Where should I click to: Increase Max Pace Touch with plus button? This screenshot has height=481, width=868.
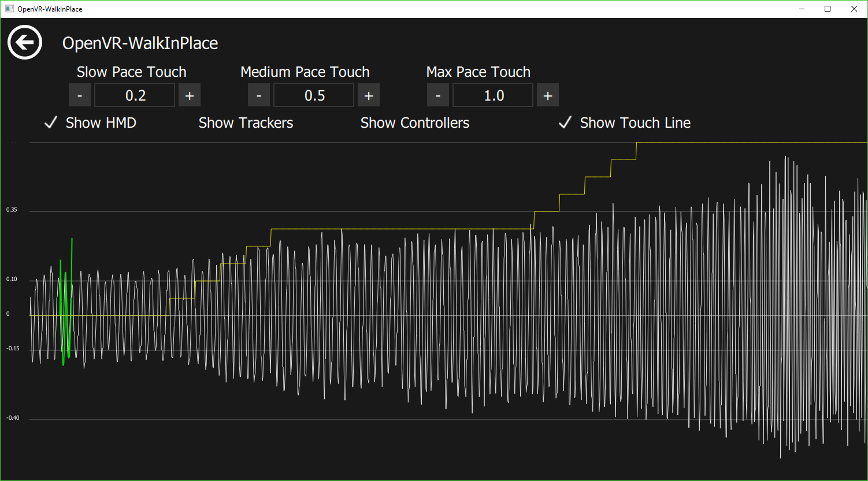click(x=548, y=95)
